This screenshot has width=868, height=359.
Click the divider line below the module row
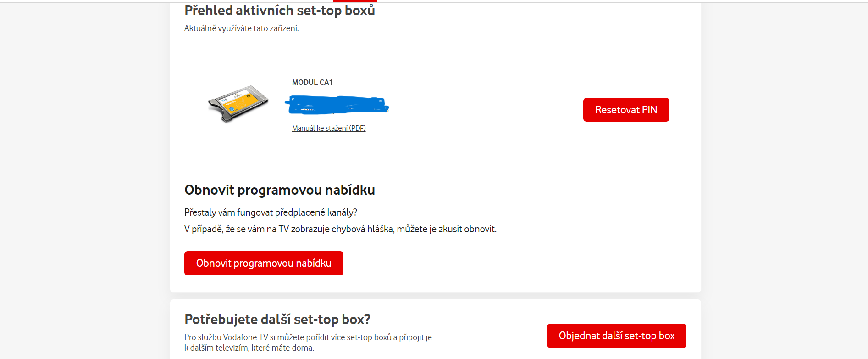[435, 164]
